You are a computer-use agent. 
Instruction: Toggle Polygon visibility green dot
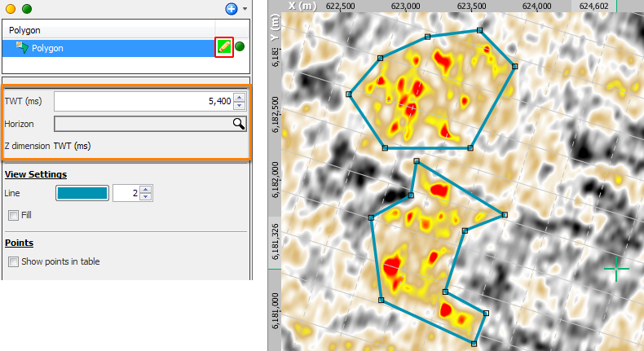[240, 46]
